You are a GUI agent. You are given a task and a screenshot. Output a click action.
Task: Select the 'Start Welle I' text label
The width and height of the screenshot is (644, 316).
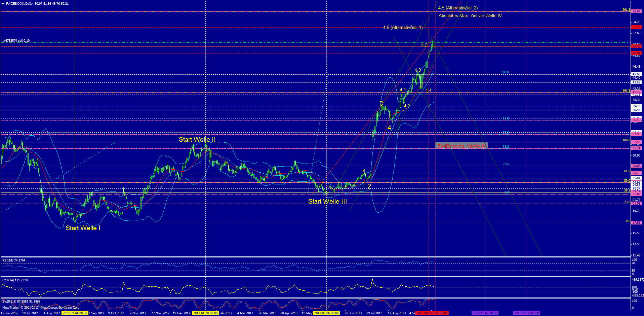(x=83, y=228)
